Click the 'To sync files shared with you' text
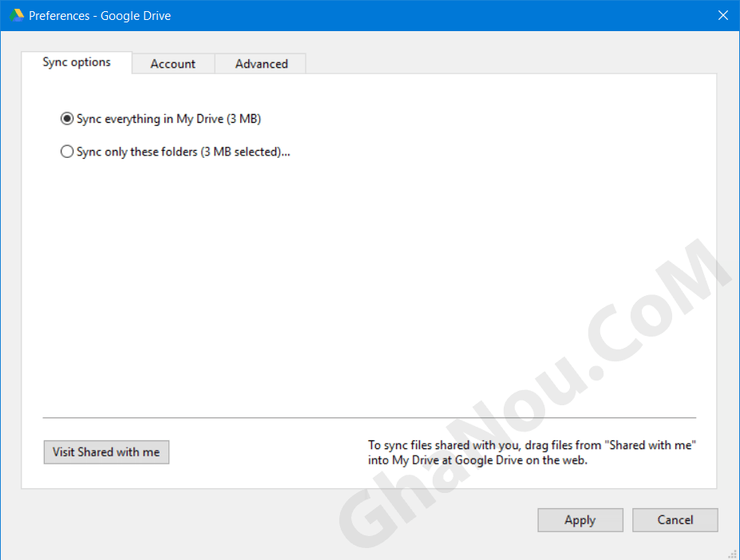 (x=532, y=452)
